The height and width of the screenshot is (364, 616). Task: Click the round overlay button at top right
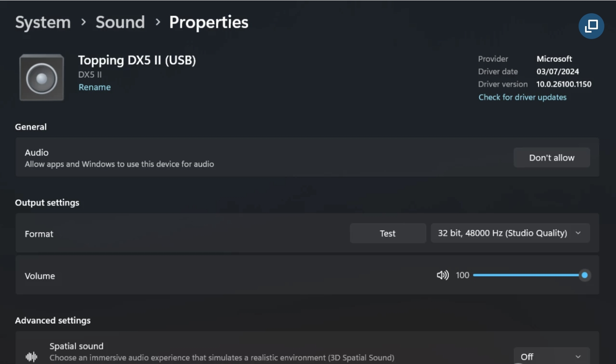click(591, 26)
